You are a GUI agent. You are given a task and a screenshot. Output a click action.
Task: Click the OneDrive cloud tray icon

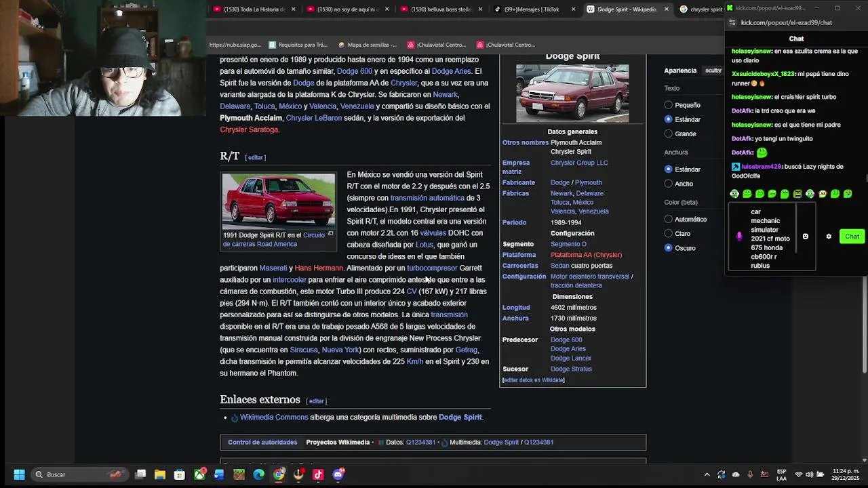tap(736, 474)
